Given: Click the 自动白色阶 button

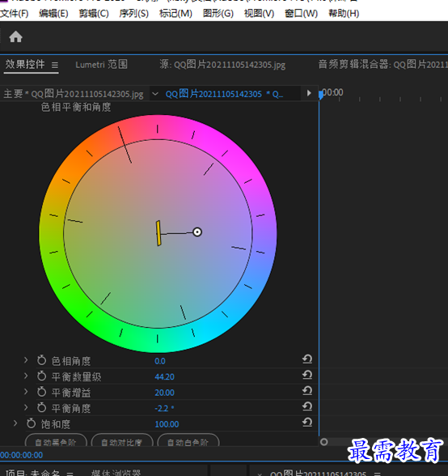Looking at the screenshot, I should 188,440.
